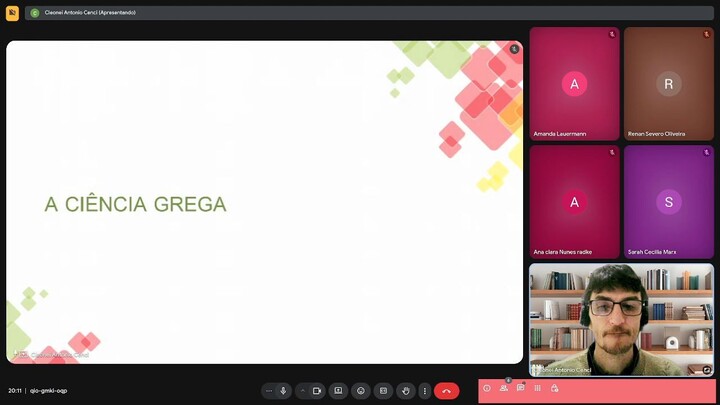Image resolution: width=720 pixels, height=405 pixels.
Task: Select Sarah Cecilia Marx's participant tile
Action: [668, 201]
